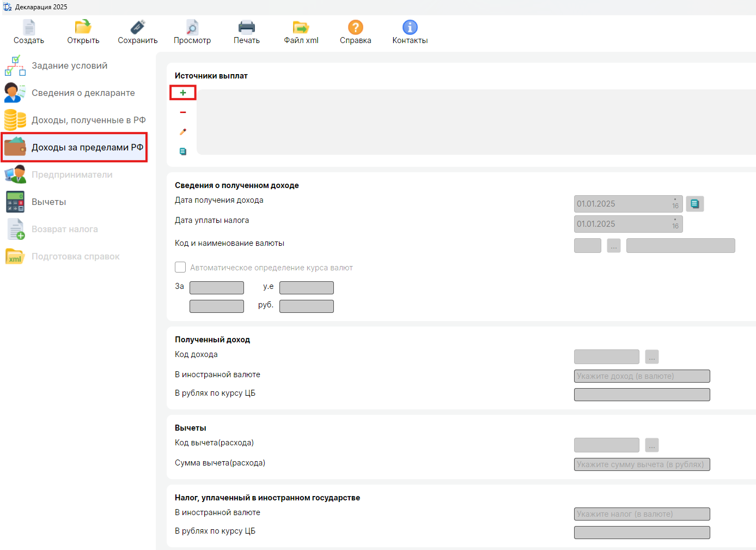Switch to Задание условий section

pyautogui.click(x=69, y=65)
